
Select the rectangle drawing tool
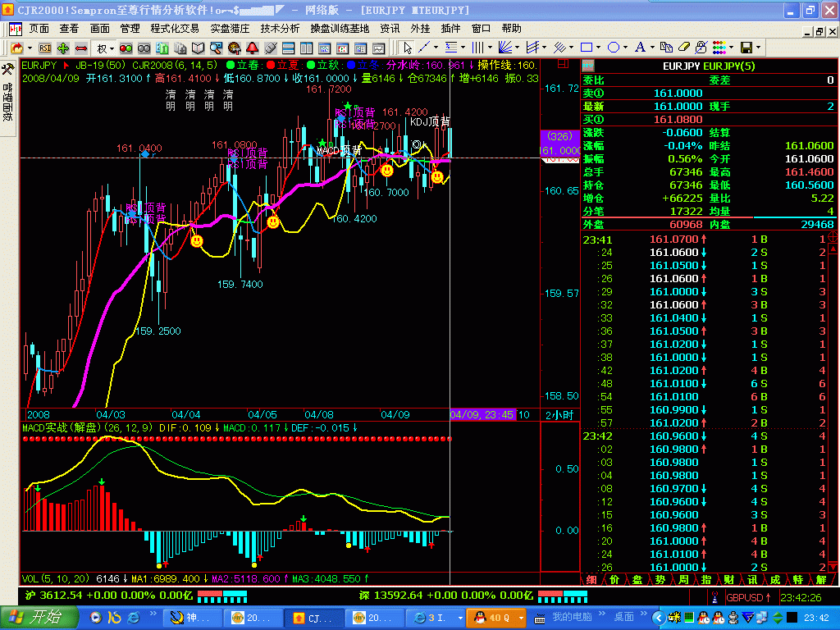point(587,48)
